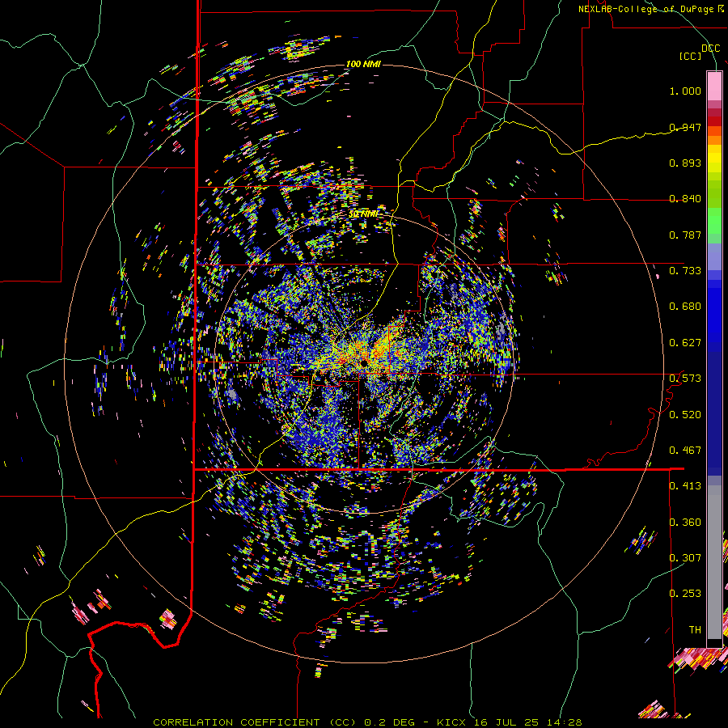Click the 0.253 scale value
The width and height of the screenshot is (728, 728).
click(685, 594)
